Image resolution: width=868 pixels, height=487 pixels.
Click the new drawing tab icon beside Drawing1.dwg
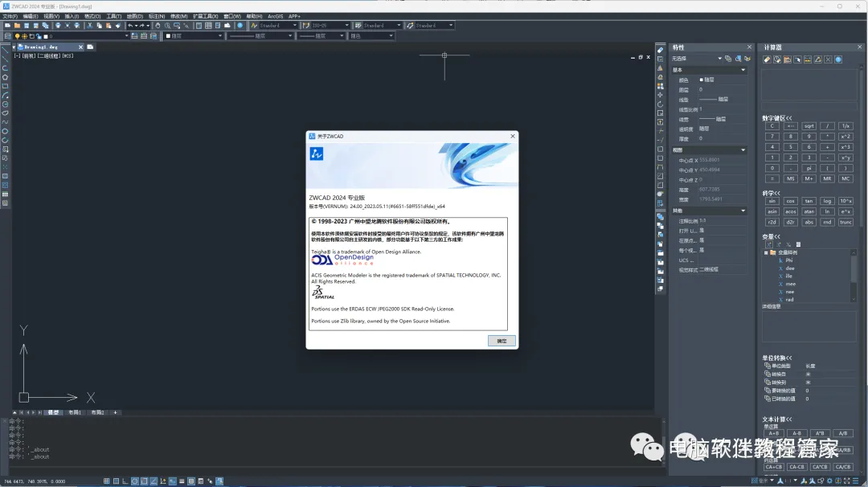pyautogui.click(x=90, y=47)
